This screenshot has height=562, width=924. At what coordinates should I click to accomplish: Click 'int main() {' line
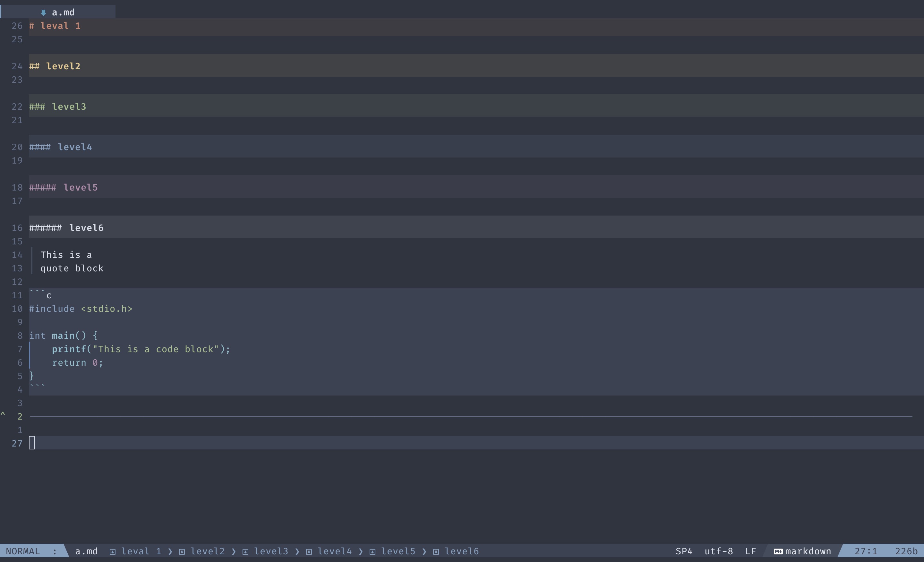[64, 336]
